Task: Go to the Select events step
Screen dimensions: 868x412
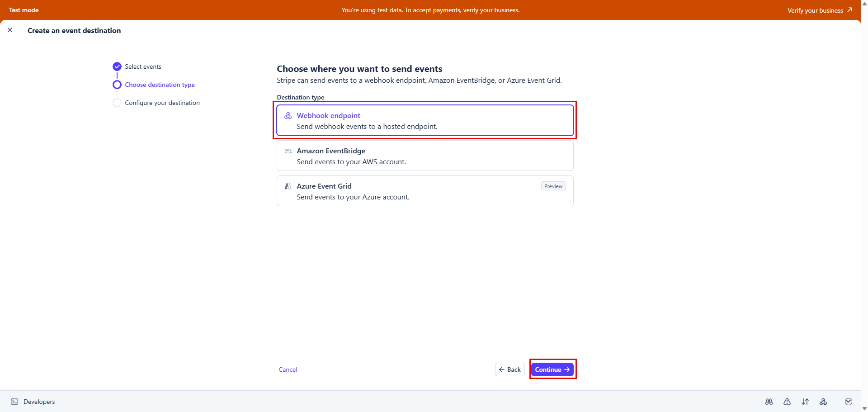Action: coord(143,66)
